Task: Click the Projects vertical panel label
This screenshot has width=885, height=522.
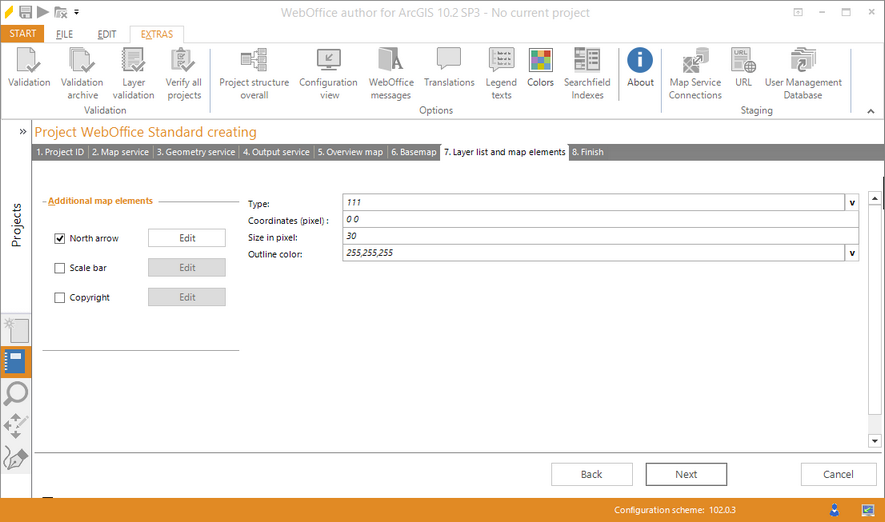Action: click(16, 225)
